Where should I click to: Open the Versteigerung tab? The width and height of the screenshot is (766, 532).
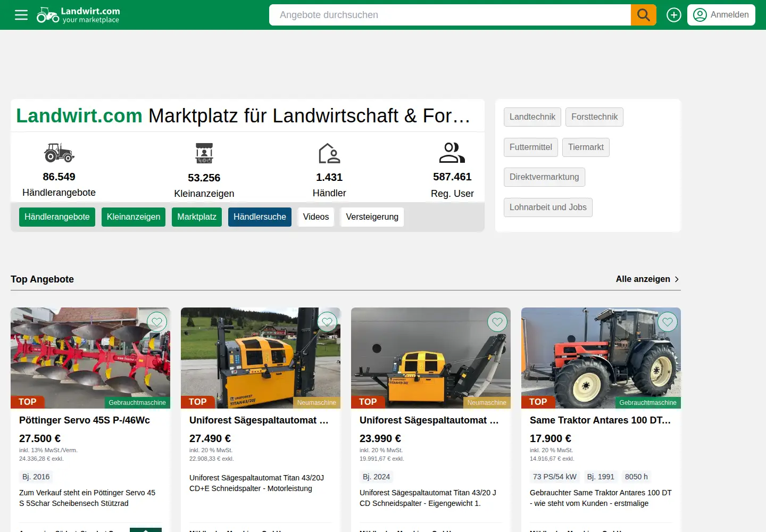pos(372,217)
